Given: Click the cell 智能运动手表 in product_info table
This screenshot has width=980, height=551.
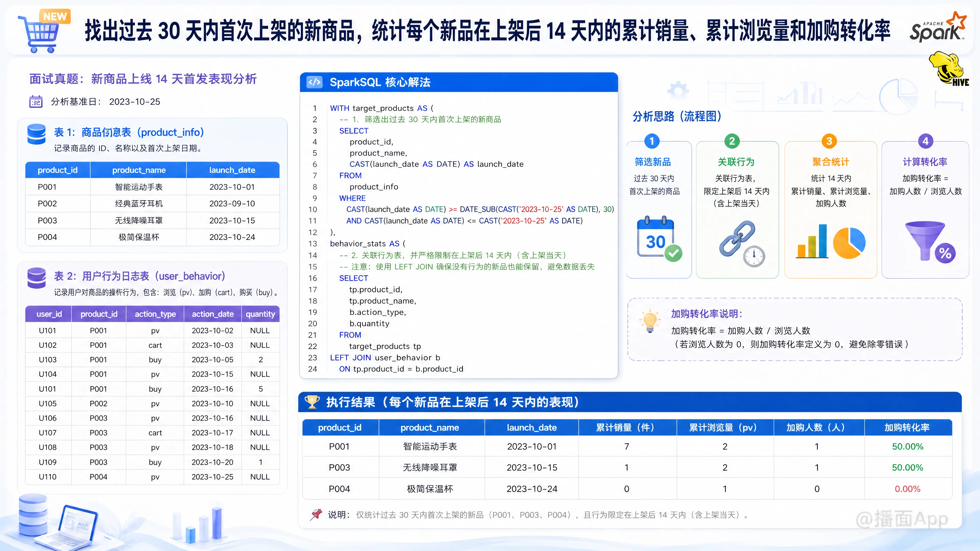Looking at the screenshot, I should tap(139, 187).
